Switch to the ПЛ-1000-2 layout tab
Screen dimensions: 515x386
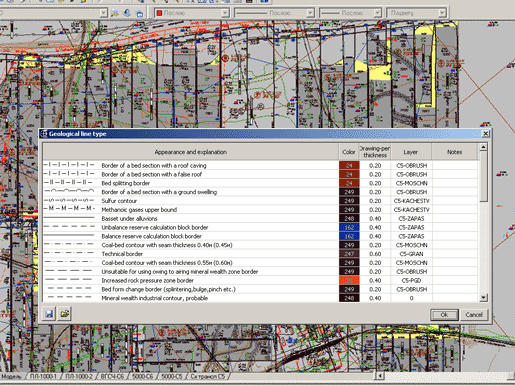click(x=79, y=376)
